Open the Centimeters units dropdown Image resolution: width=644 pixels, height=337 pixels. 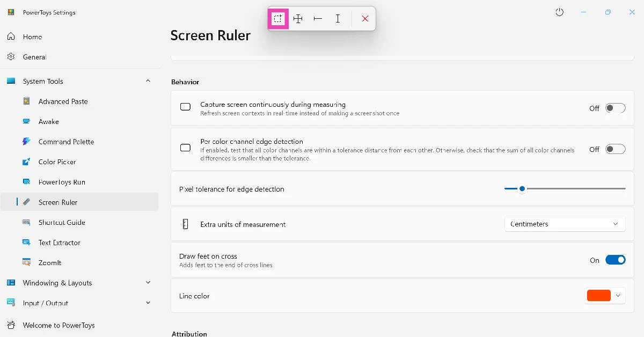coord(565,224)
